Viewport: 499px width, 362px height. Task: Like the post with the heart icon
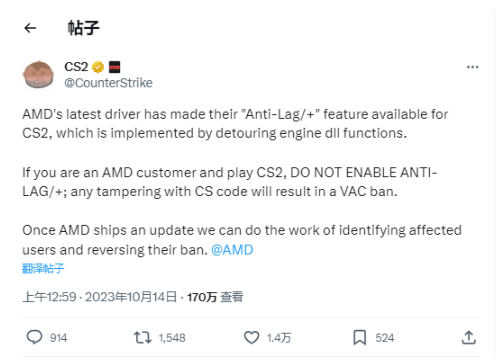tap(252, 338)
